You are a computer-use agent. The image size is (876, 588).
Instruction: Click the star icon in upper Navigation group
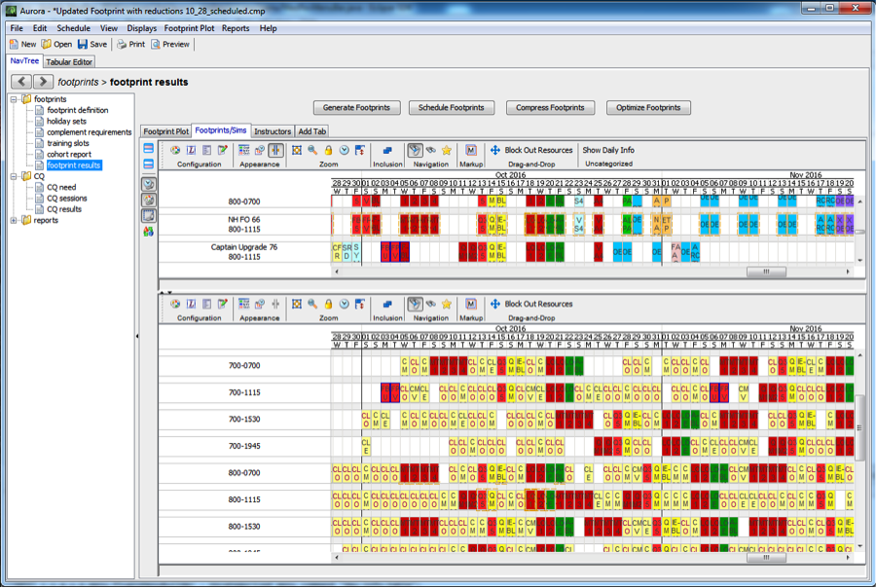tap(447, 150)
